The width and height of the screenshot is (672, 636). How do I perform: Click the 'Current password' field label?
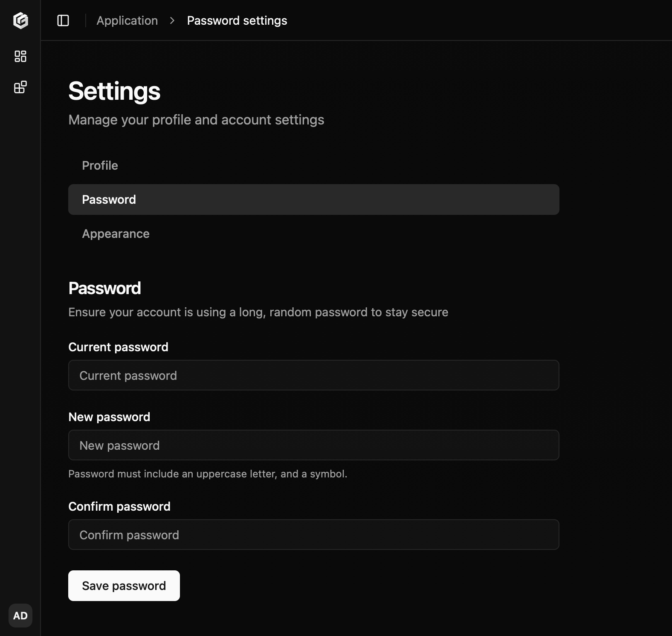[x=119, y=347]
